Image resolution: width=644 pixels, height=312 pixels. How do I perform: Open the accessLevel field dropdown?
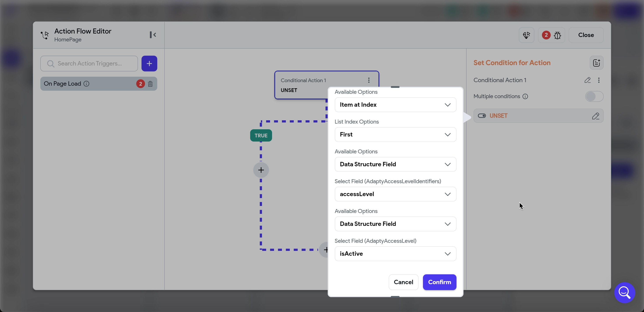coord(395,194)
